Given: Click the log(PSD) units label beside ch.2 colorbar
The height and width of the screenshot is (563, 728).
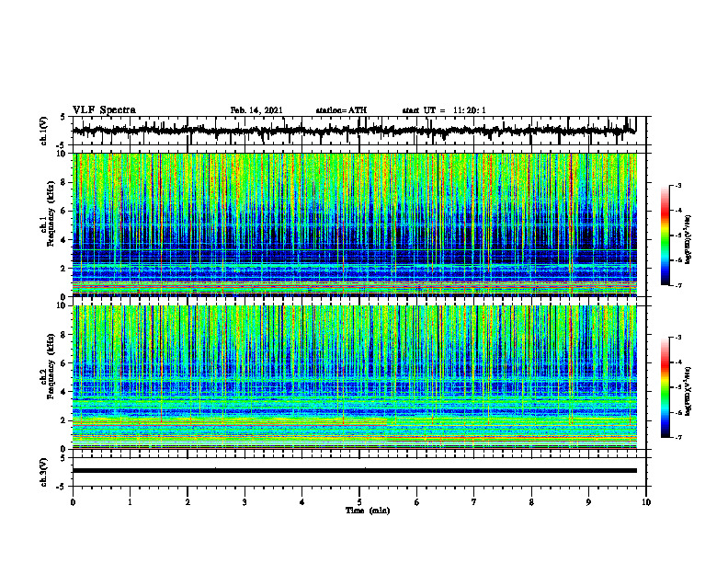Looking at the screenshot, I should [x=688, y=391].
